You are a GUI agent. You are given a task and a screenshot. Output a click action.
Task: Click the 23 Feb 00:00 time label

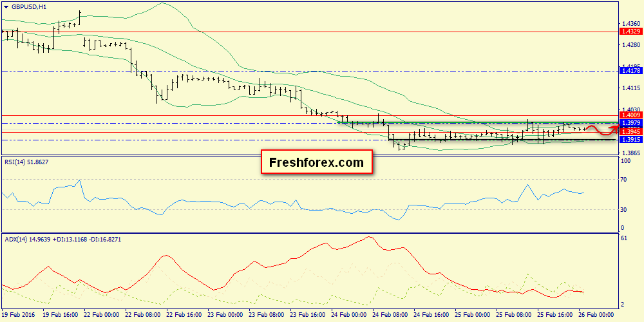coord(225,315)
